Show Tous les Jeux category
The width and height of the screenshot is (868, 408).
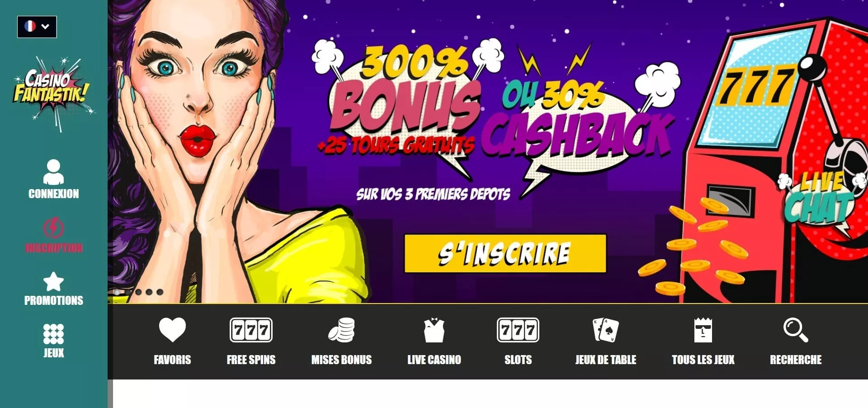703,342
